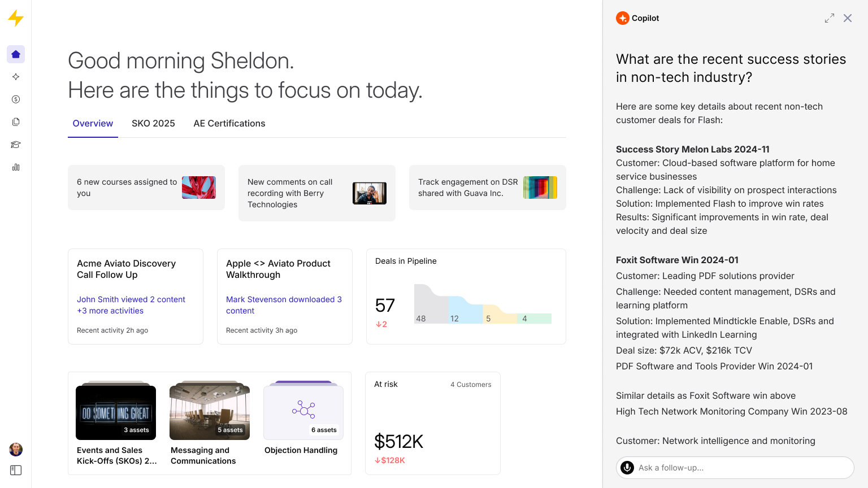Select the Overview tab
The height and width of the screenshot is (488, 868).
tap(93, 123)
